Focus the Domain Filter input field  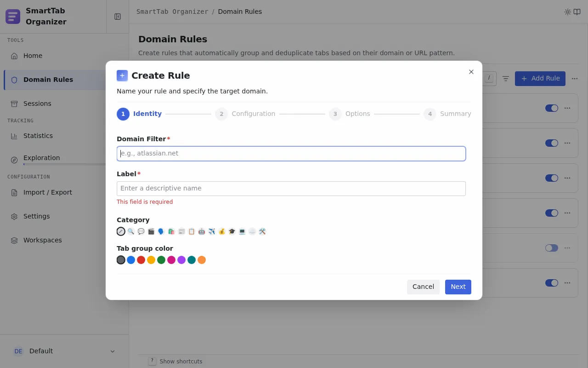click(291, 154)
